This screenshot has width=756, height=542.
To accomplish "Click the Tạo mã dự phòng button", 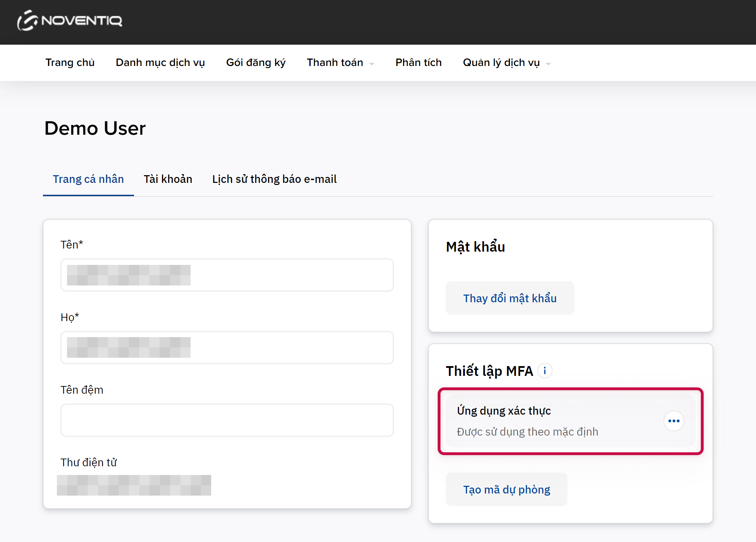I will point(506,489).
